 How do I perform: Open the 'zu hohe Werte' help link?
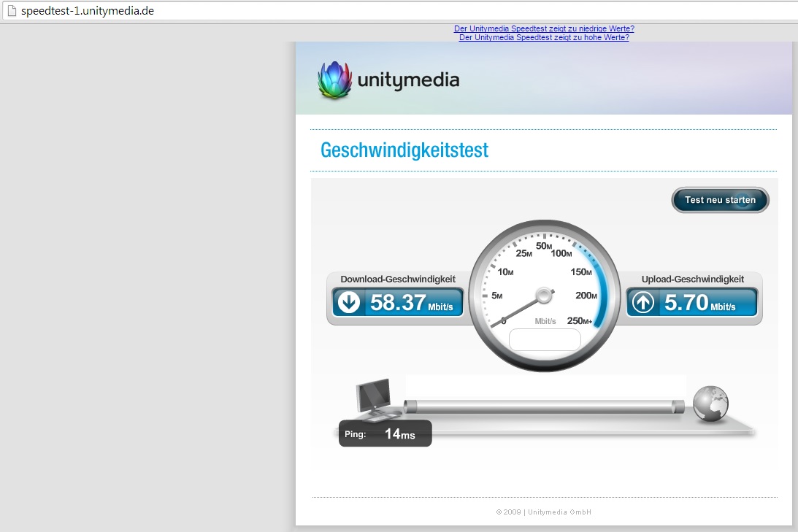(544, 37)
